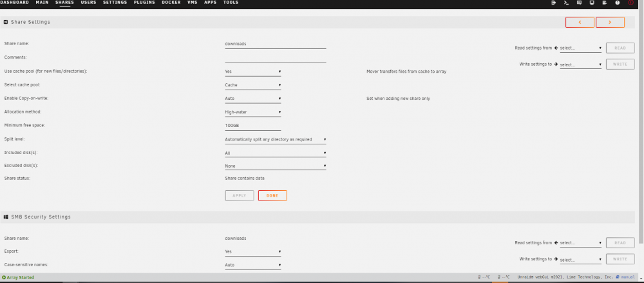Focus the Minimum free space field

point(253,126)
